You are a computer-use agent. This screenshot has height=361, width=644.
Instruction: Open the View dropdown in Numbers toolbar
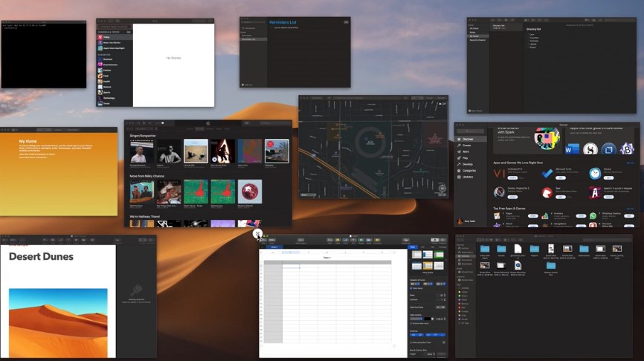tap(264, 240)
